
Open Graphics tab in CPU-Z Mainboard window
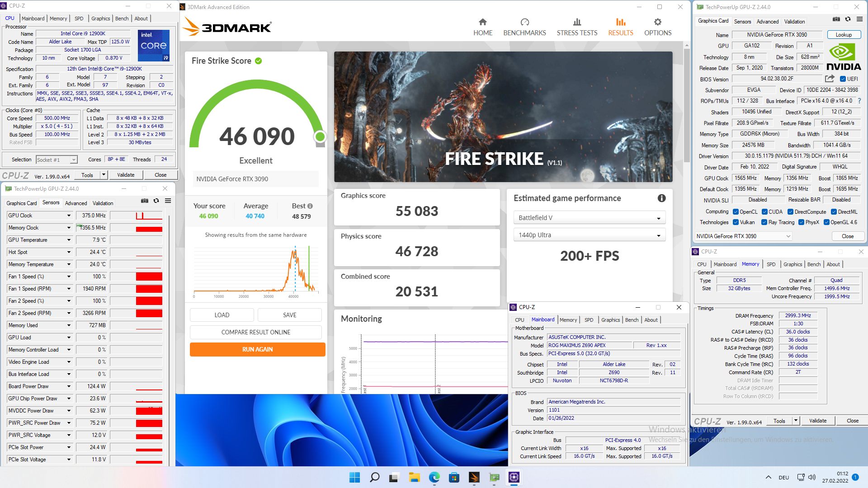point(610,320)
